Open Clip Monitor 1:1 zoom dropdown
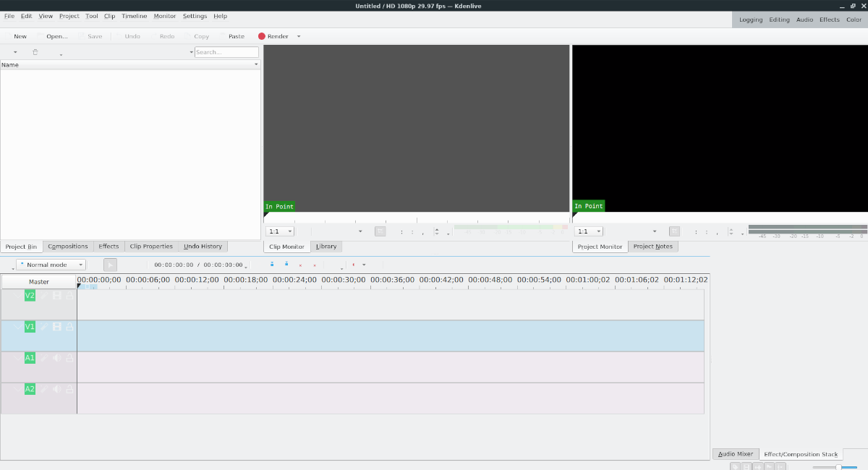The height and width of the screenshot is (470, 868). [x=280, y=231]
